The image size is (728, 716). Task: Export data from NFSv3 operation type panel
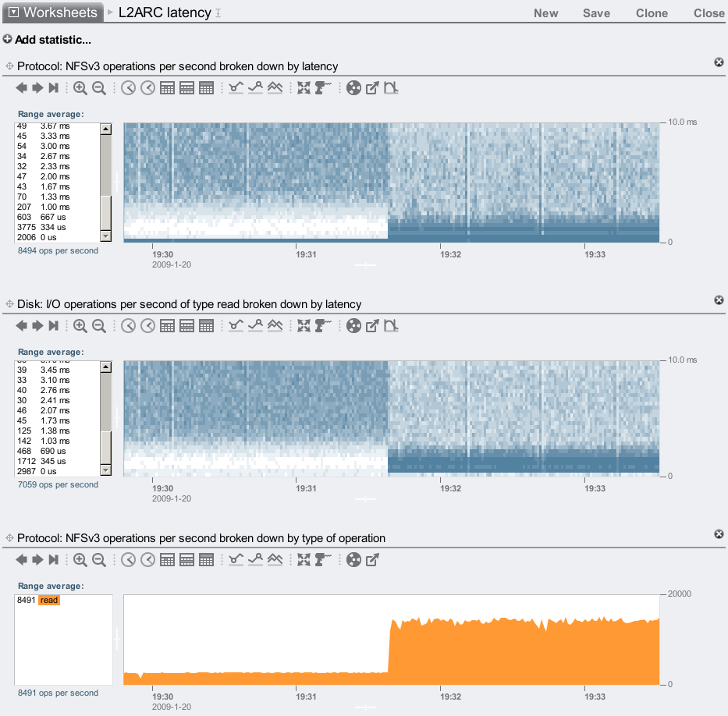(x=372, y=560)
